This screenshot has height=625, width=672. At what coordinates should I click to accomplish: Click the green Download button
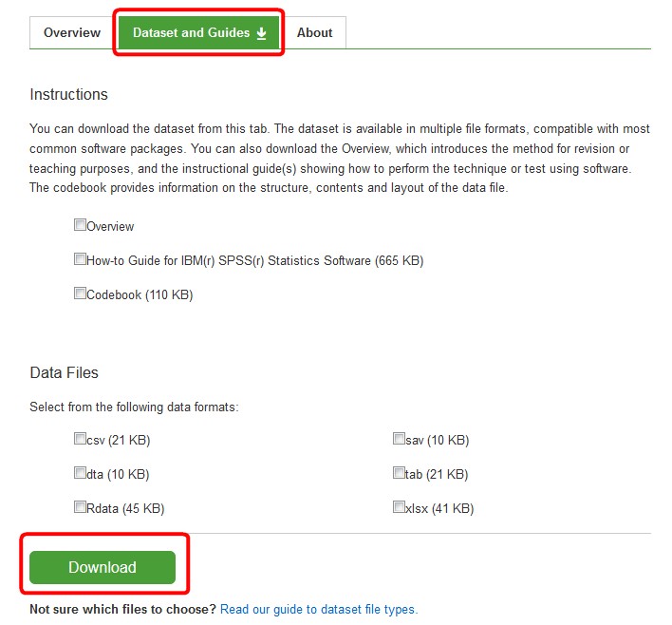point(103,567)
